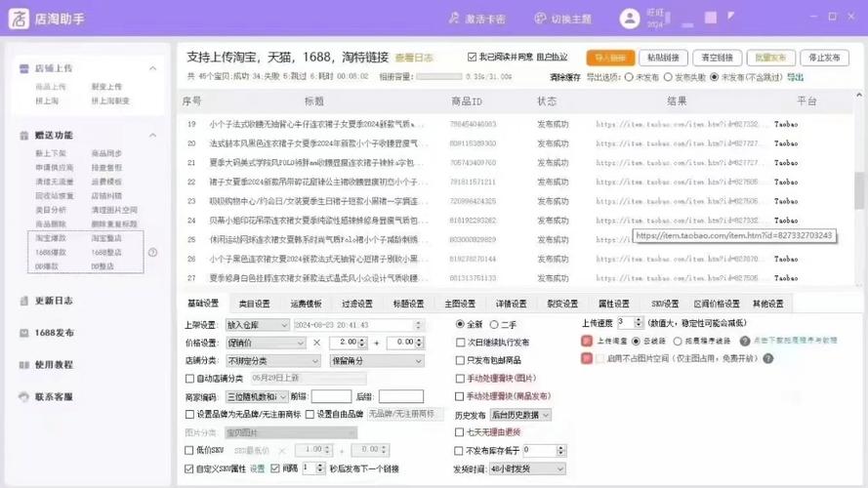868x488 pixels.
Task: Click the 停止发布 button
Action: coord(824,58)
